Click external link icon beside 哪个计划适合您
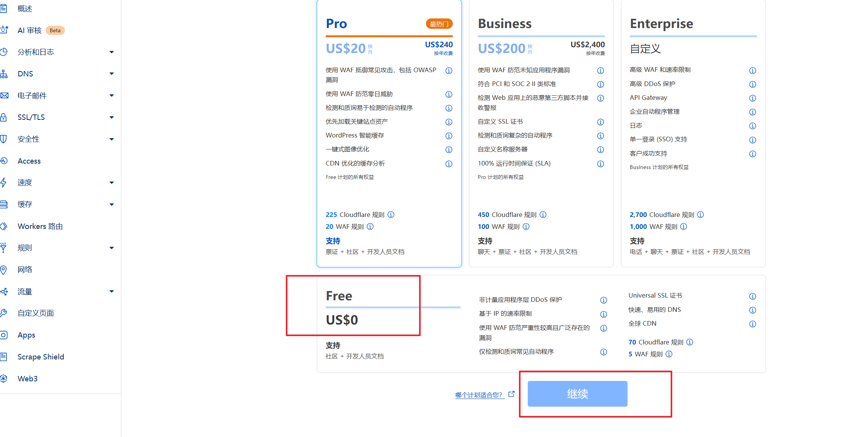Image resolution: width=868 pixels, height=437 pixels. click(511, 394)
